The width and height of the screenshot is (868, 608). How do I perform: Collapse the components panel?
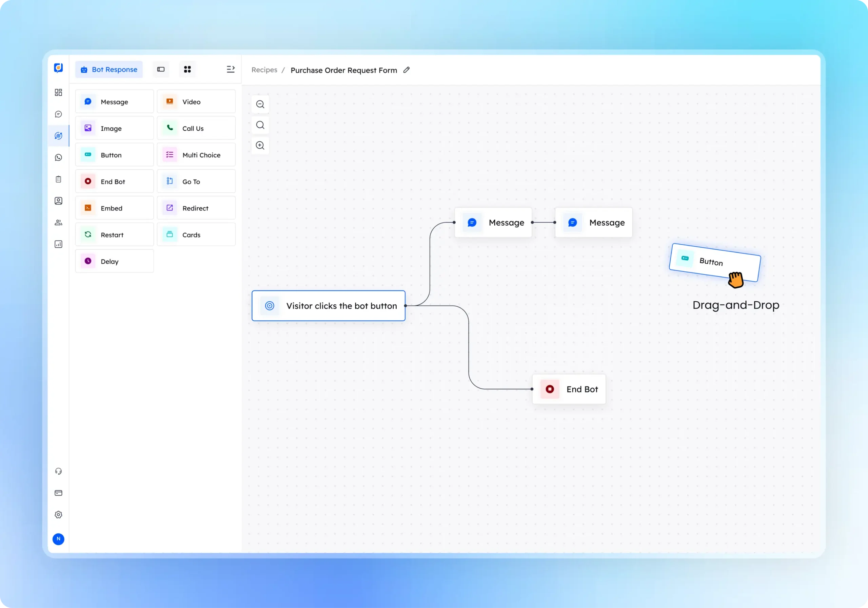pyautogui.click(x=231, y=69)
